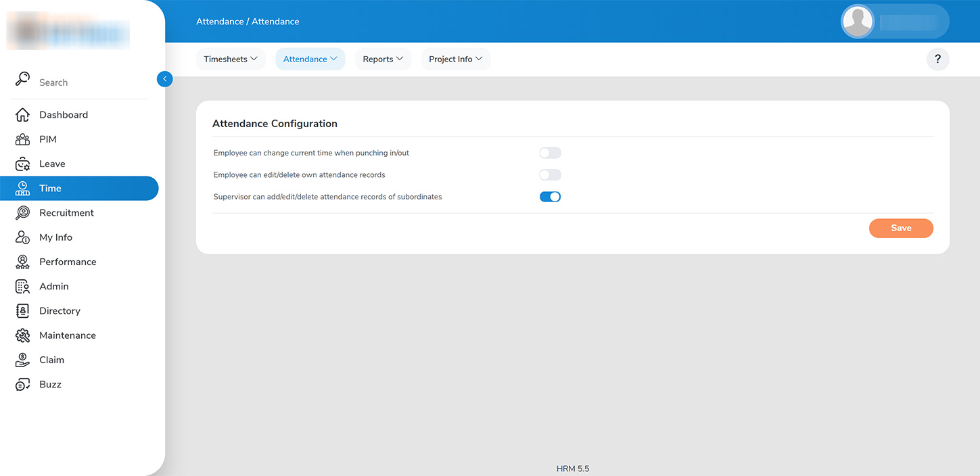Screen dimensions: 980x476
Task: Collapse the sidebar with the arrow button
Action: 164,79
